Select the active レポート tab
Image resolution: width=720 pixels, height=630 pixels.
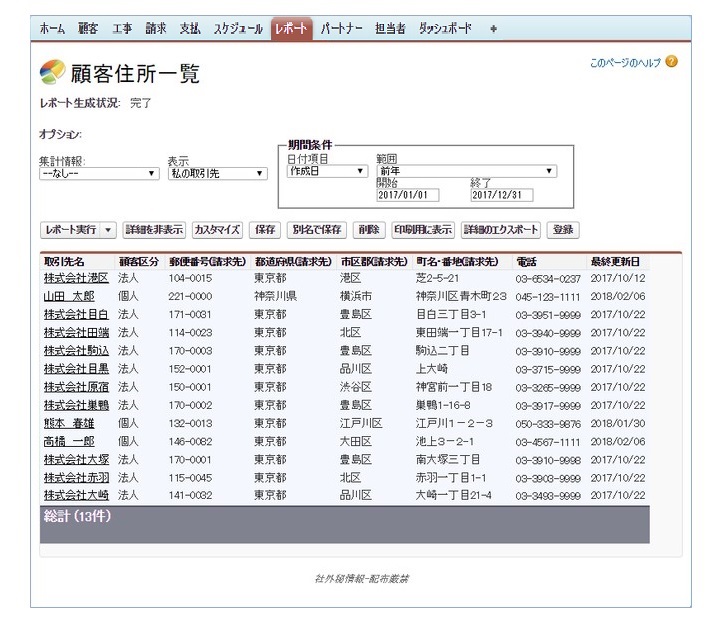[292, 28]
